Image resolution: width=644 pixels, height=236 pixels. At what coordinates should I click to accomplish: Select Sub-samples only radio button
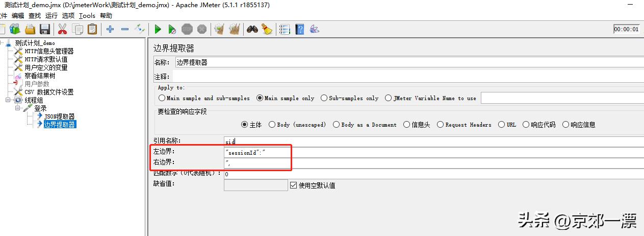click(x=324, y=98)
